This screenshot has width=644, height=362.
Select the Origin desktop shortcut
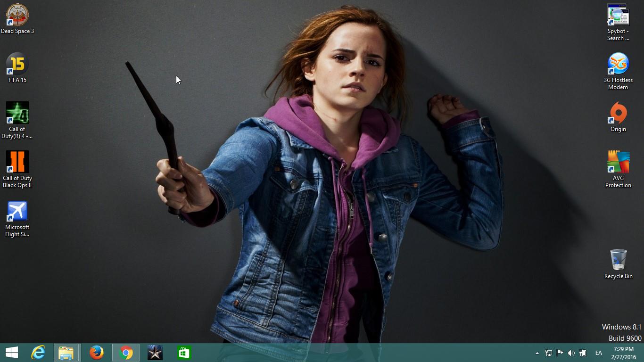(618, 117)
